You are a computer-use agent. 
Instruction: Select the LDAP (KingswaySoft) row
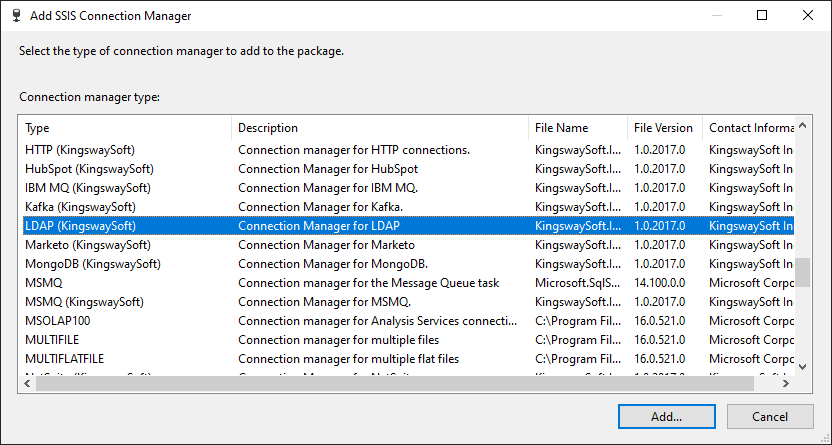coord(408,226)
